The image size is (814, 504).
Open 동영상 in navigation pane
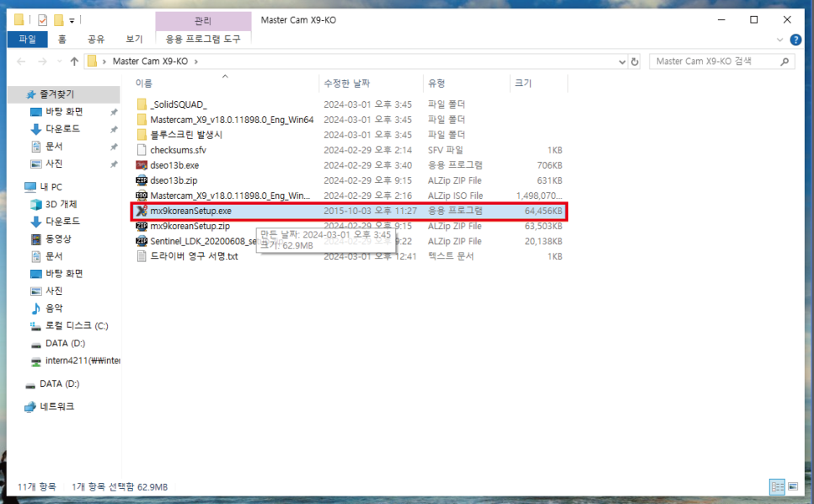[x=58, y=239]
